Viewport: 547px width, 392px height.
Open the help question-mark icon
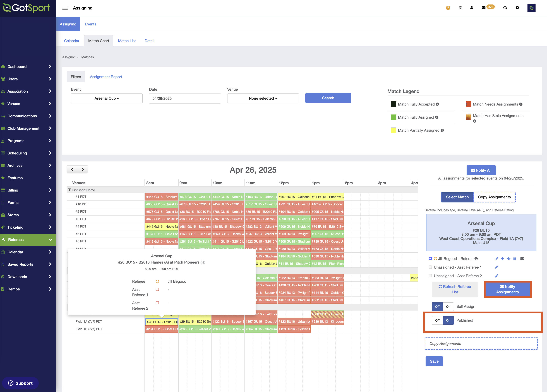click(x=448, y=8)
